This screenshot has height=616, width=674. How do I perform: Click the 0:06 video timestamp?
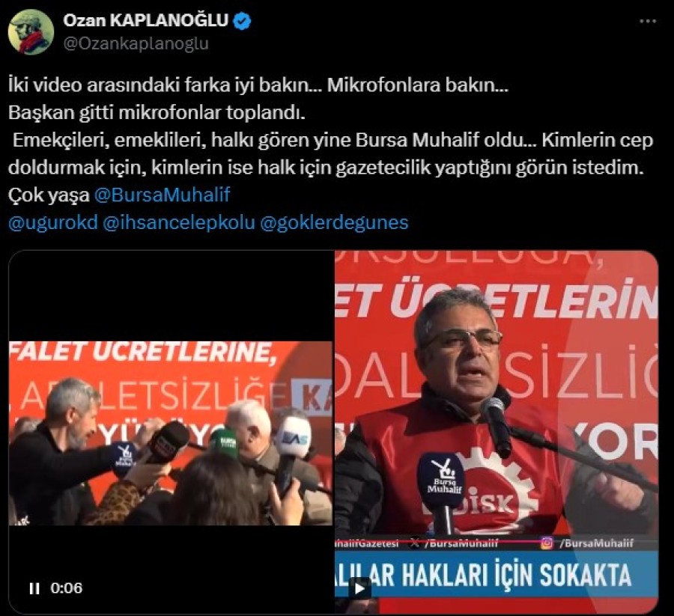[66, 588]
